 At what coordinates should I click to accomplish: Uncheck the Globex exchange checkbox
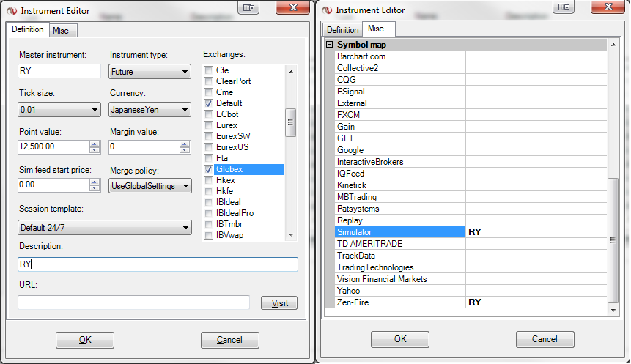208,169
